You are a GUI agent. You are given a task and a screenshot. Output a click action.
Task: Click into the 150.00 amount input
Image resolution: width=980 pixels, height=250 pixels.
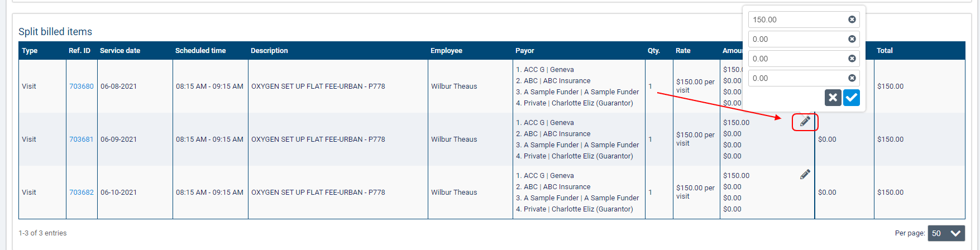click(796, 20)
